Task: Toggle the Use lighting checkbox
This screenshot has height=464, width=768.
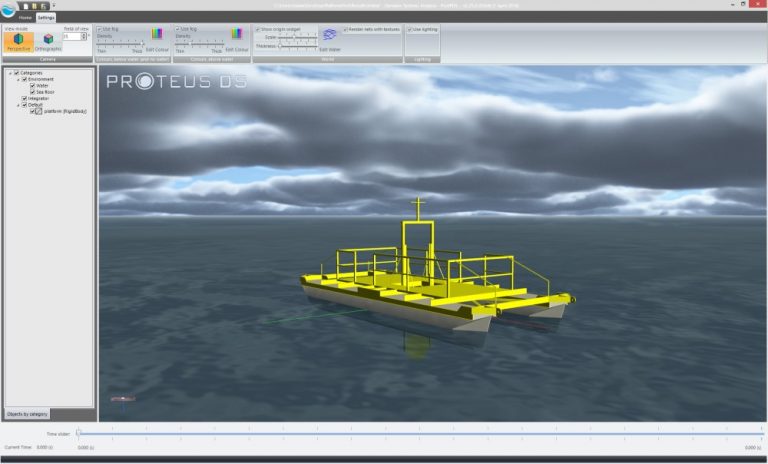Action: tap(411, 29)
